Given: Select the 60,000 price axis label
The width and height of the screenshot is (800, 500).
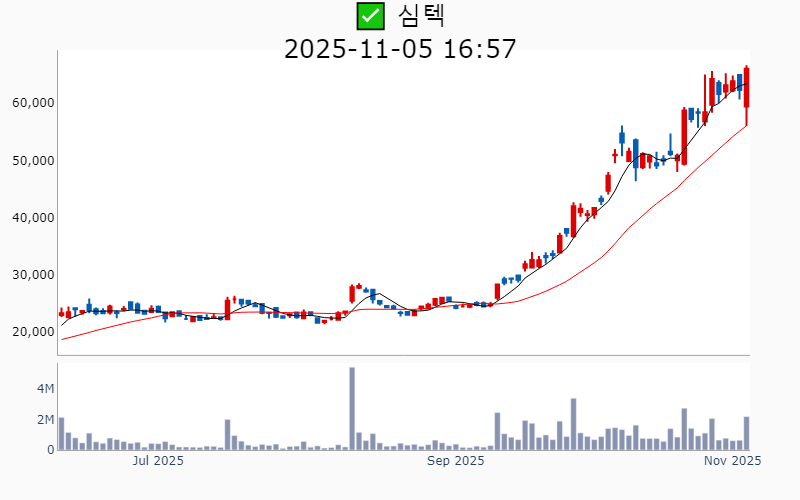Looking at the screenshot, I should (x=33, y=103).
